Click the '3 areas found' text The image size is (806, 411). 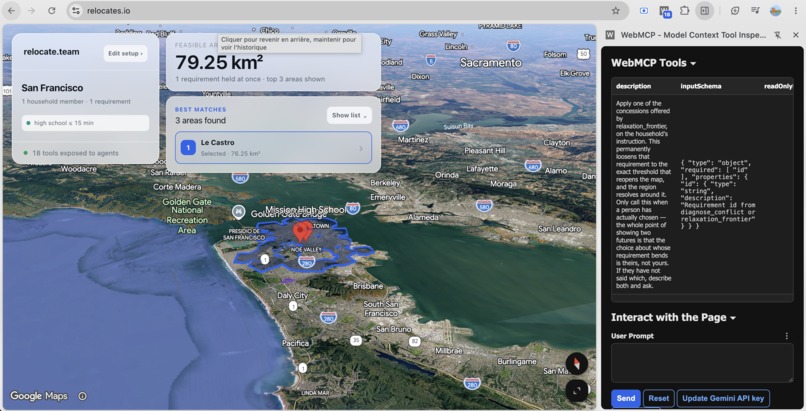coord(200,120)
